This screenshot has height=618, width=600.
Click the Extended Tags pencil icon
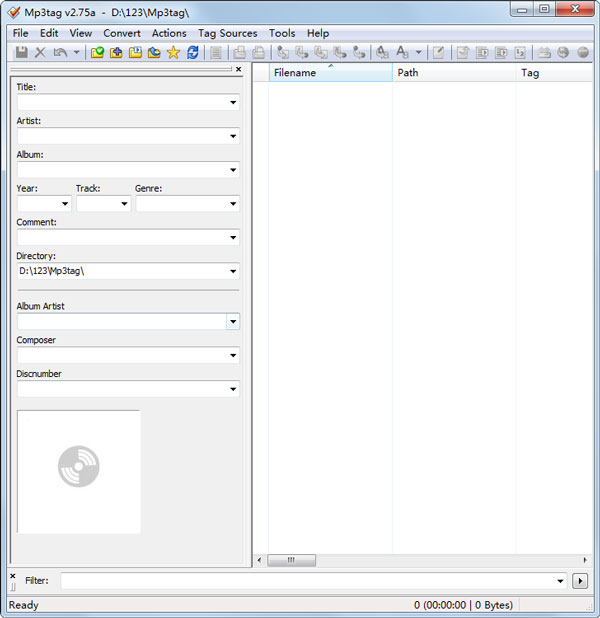(x=438, y=52)
